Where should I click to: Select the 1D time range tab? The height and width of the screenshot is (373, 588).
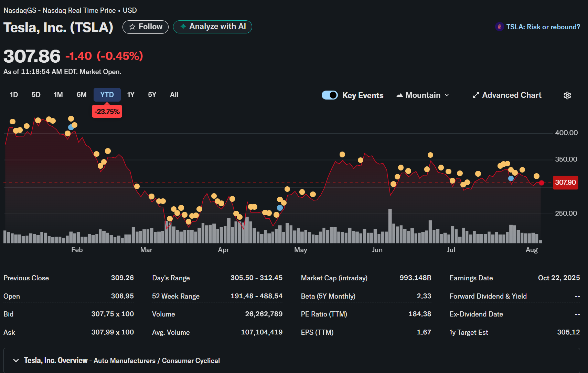pos(14,95)
